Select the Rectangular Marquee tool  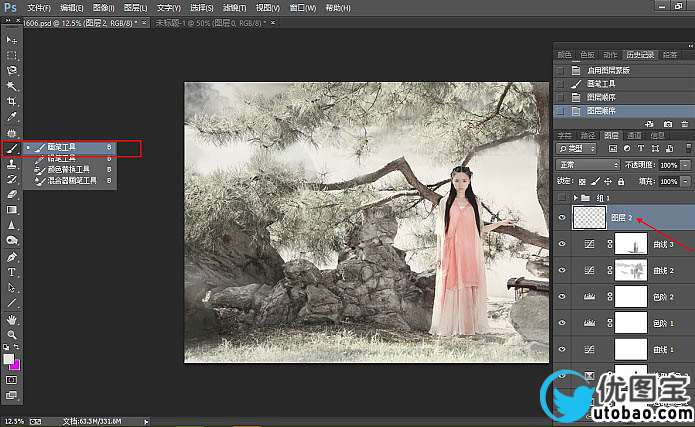(x=12, y=55)
